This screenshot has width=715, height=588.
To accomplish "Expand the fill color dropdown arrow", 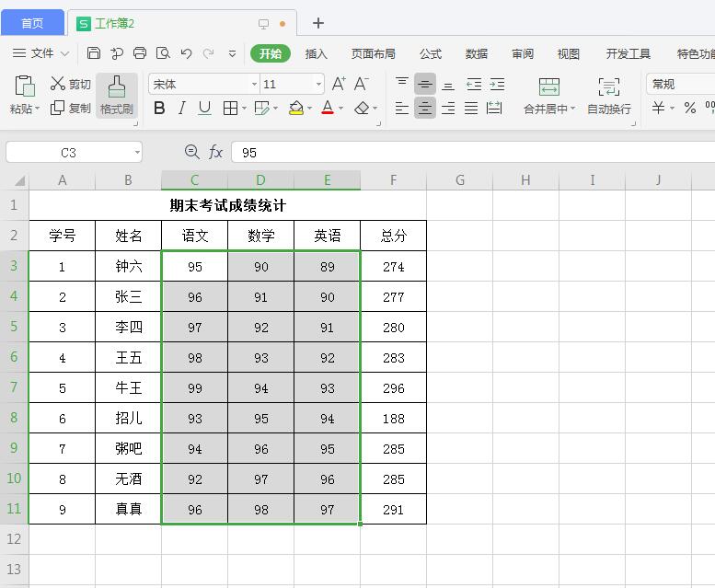I will pos(309,108).
